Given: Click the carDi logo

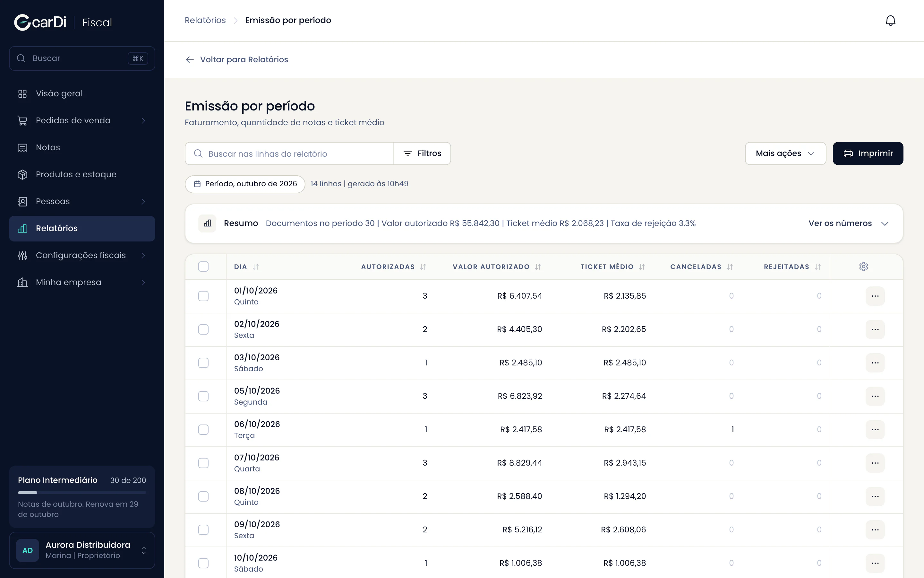Looking at the screenshot, I should [40, 22].
